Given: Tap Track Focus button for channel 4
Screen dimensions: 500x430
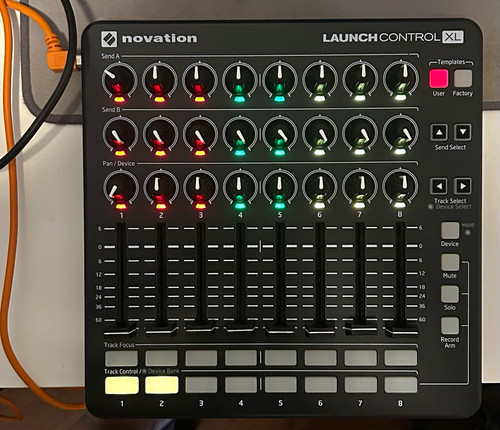Looking at the screenshot, I should [241, 358].
